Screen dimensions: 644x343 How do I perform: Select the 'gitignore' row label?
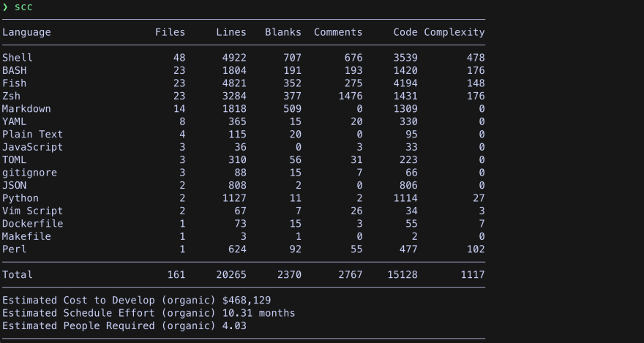coord(29,173)
